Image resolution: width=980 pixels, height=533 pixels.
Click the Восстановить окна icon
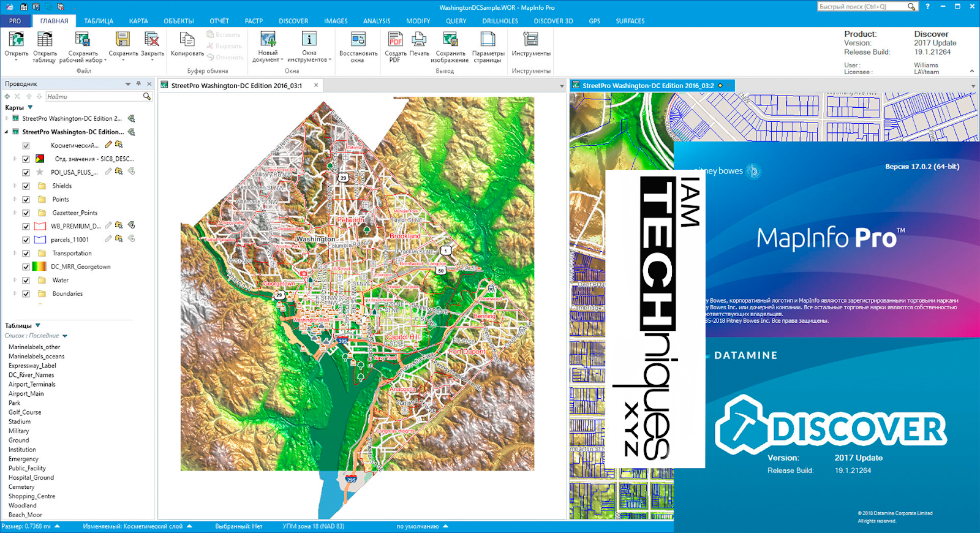pos(358,39)
